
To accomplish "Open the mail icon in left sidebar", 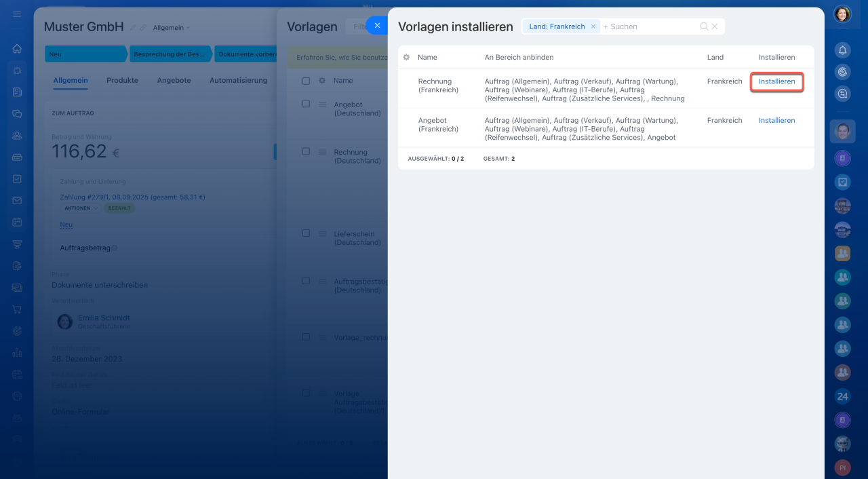I will pos(17,201).
